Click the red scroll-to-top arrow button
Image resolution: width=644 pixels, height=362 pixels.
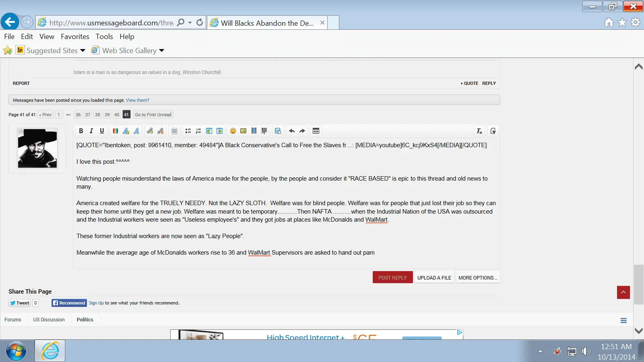coord(623,292)
